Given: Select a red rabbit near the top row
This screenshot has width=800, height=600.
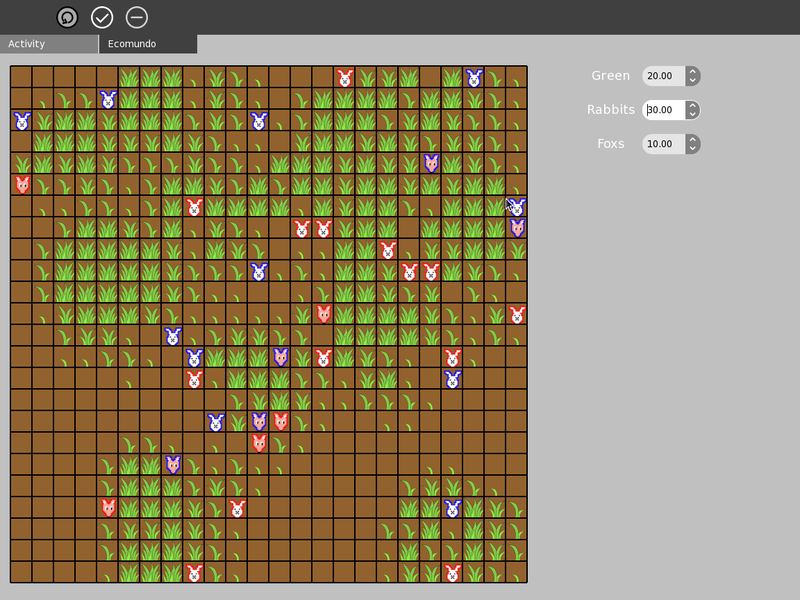Looking at the screenshot, I should point(345,74).
